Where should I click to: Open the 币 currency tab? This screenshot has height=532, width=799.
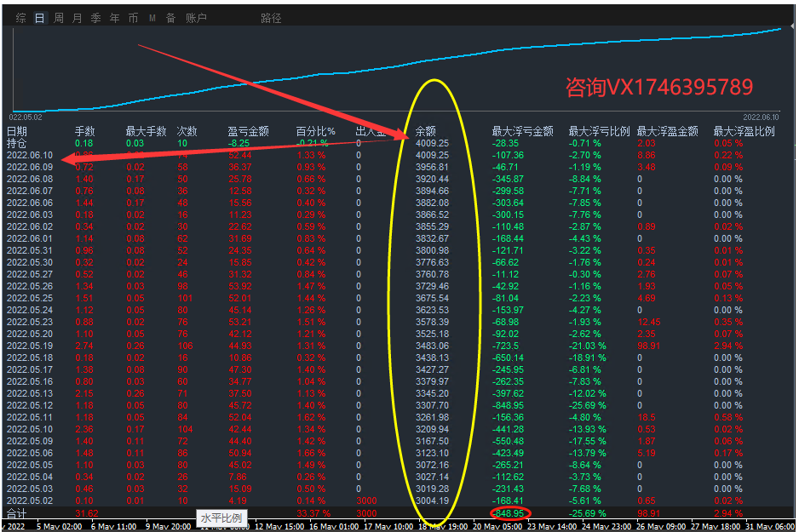133,19
